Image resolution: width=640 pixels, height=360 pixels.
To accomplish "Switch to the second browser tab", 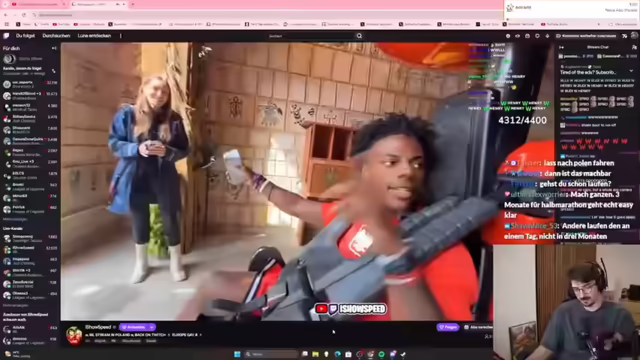I will tap(98, 4).
